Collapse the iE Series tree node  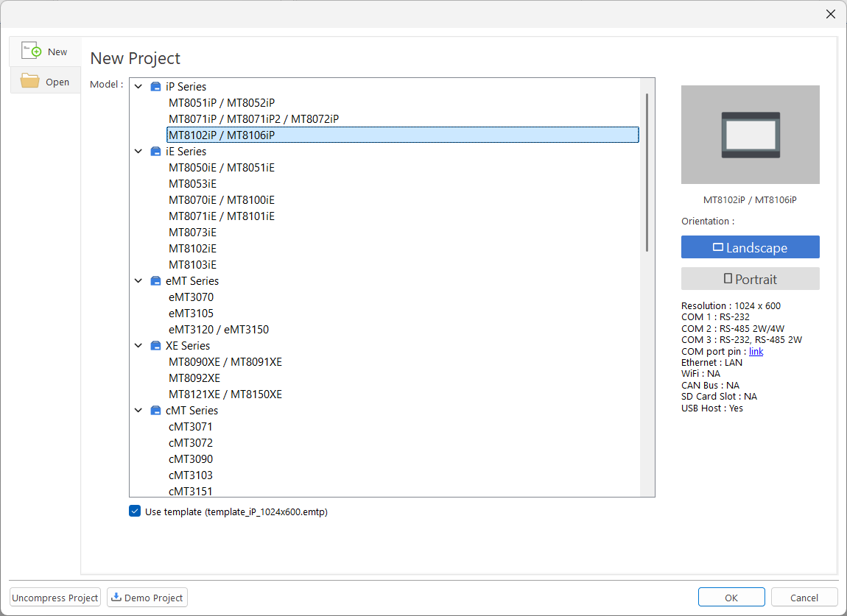pyautogui.click(x=138, y=151)
